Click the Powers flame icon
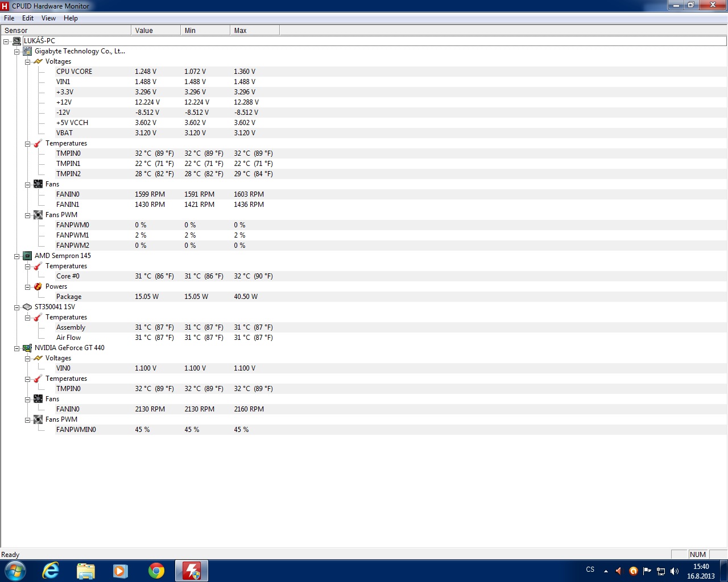This screenshot has width=728, height=582. coord(38,286)
